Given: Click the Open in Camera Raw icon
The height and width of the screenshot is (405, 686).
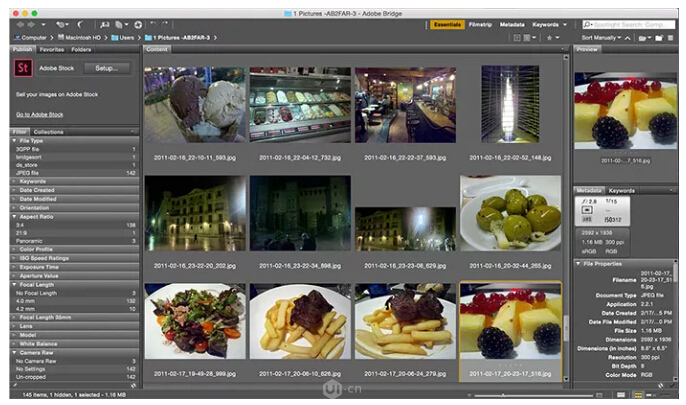Looking at the screenshot, I should tap(137, 24).
